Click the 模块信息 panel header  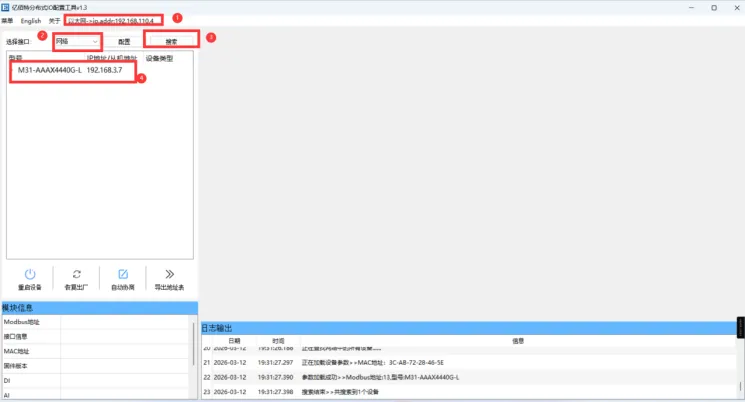[100, 308]
